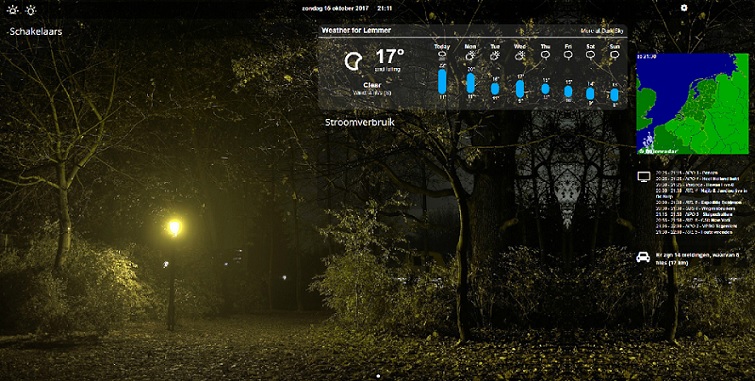
Task: Click the Schakelaars section heading
Action: point(35,32)
